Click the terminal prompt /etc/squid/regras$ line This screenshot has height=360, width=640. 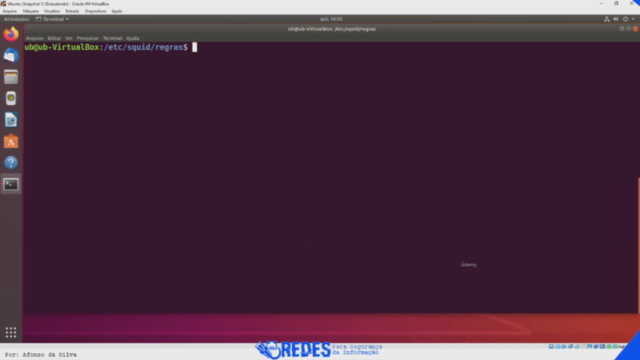[106, 47]
